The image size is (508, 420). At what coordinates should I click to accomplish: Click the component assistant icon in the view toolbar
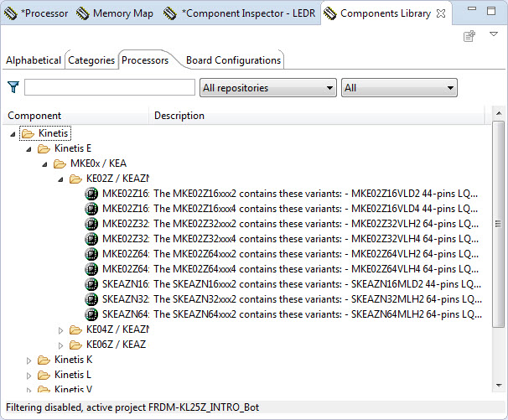[x=469, y=36]
